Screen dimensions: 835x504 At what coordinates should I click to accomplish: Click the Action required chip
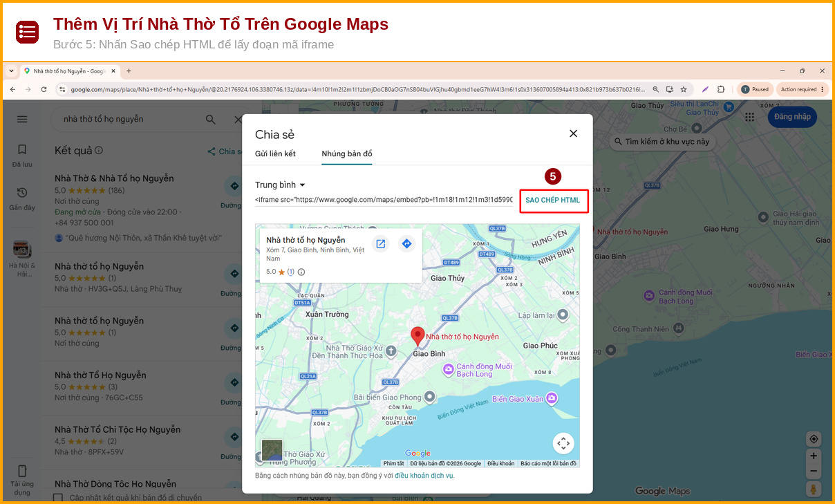pyautogui.click(x=803, y=89)
